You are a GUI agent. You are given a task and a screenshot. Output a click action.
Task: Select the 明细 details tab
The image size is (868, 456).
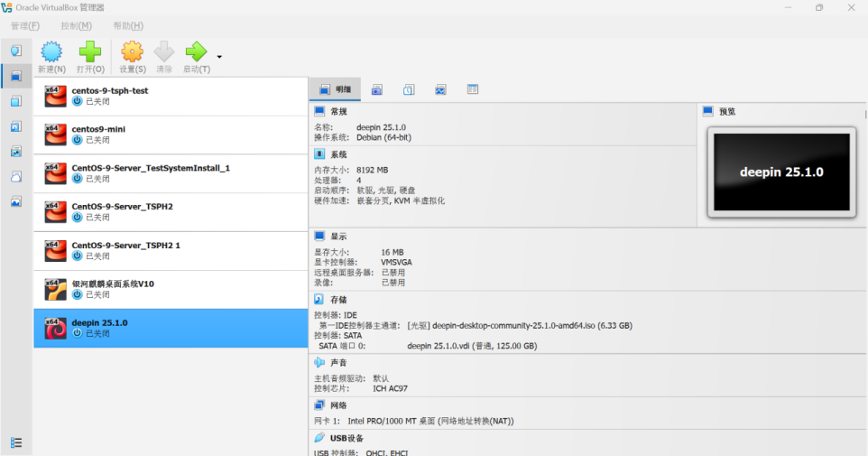pyautogui.click(x=335, y=89)
